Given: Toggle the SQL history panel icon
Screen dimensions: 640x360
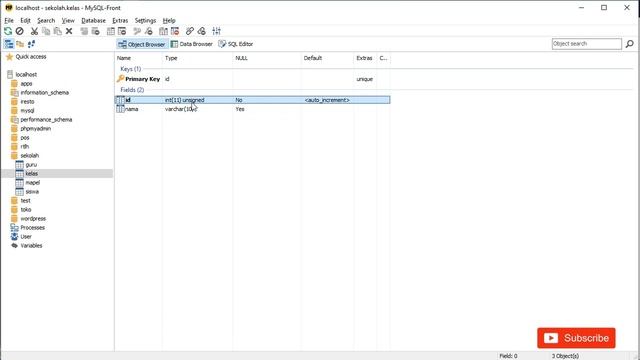Looking at the screenshot, I should 31,44.
